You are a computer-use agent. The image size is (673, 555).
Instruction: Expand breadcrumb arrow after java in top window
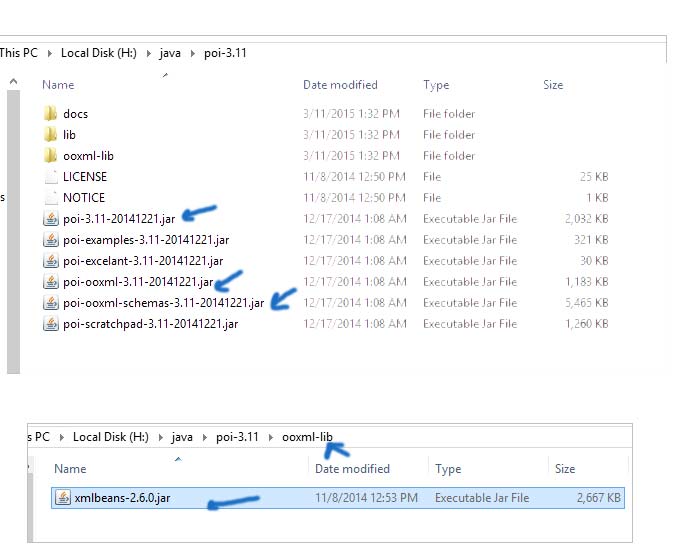(192, 53)
